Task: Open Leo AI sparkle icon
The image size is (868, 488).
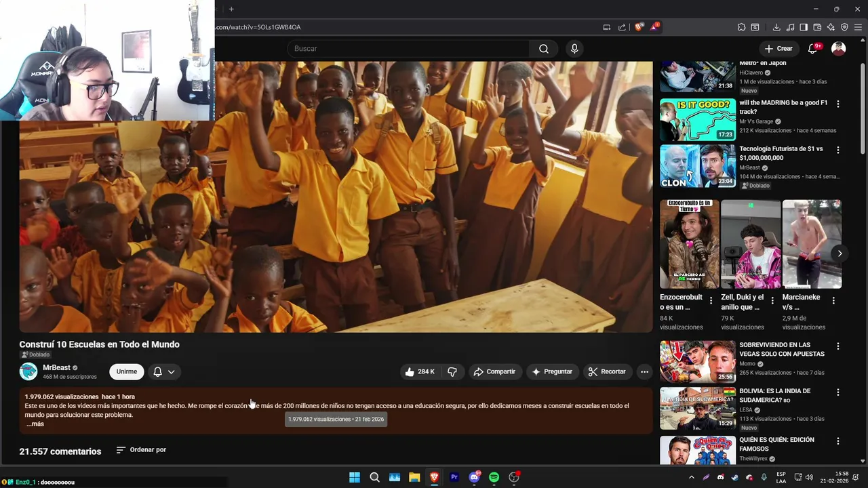Action: pyautogui.click(x=831, y=27)
